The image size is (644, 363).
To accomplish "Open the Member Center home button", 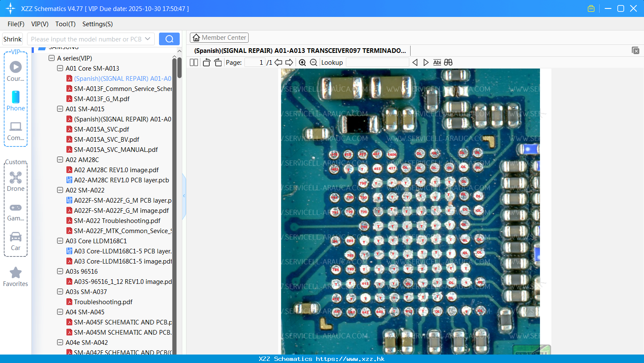I will [219, 38].
